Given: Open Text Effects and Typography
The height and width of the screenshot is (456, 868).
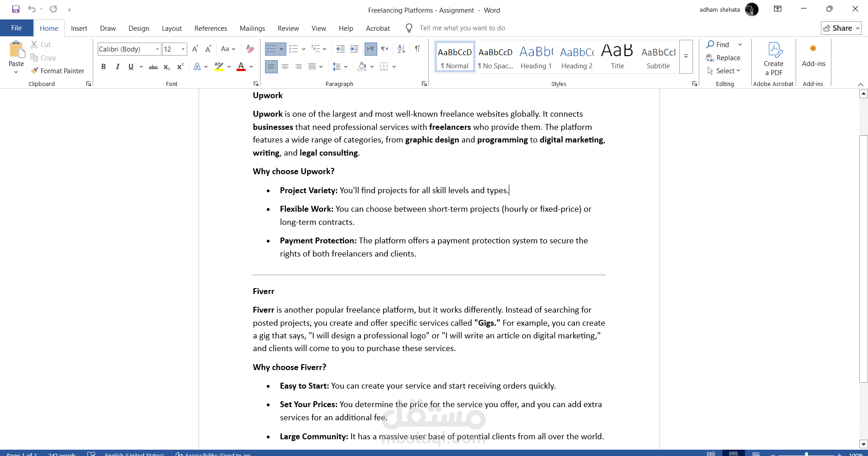Looking at the screenshot, I should [x=198, y=66].
